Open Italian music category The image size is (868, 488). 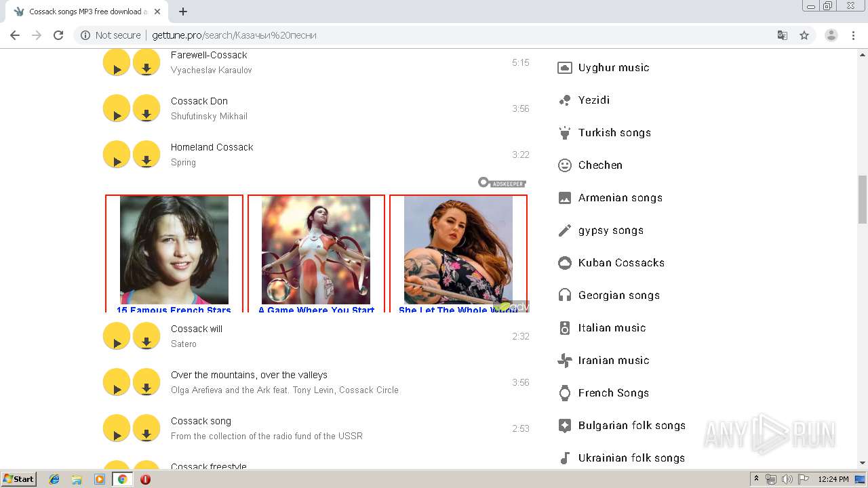click(x=612, y=328)
